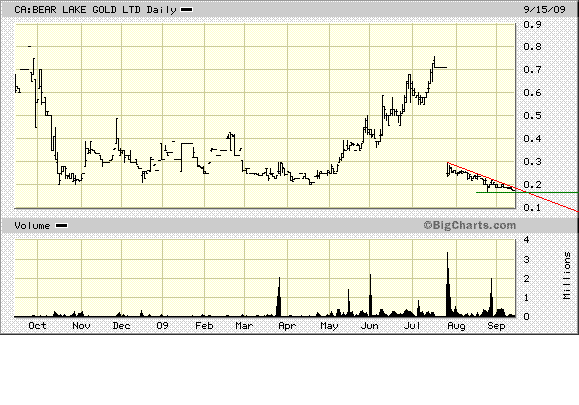Click the 0.1 price axis label
Viewport: 579px width, 405px height.
pos(532,207)
